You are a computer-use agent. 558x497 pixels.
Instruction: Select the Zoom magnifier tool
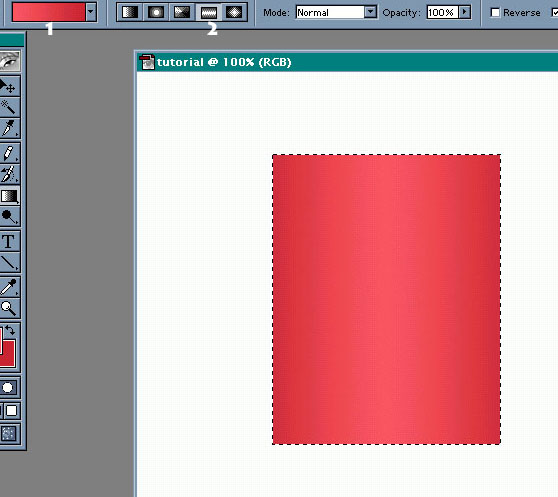[9, 308]
